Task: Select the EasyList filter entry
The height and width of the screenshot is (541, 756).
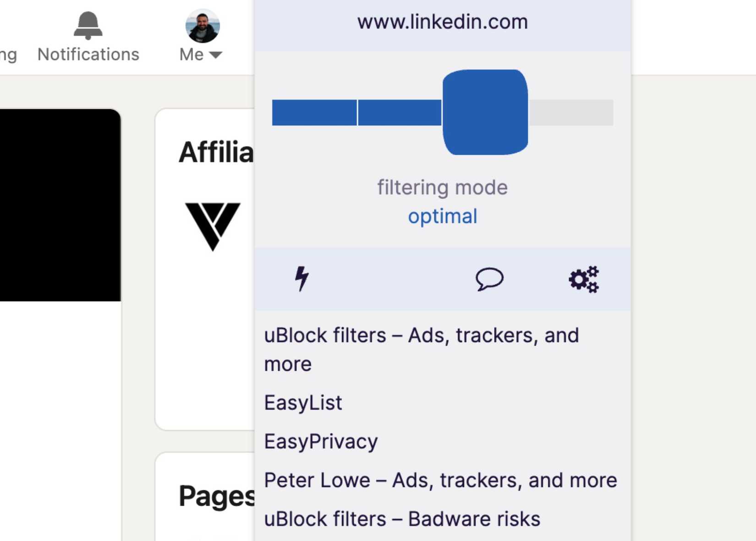Action: click(303, 403)
